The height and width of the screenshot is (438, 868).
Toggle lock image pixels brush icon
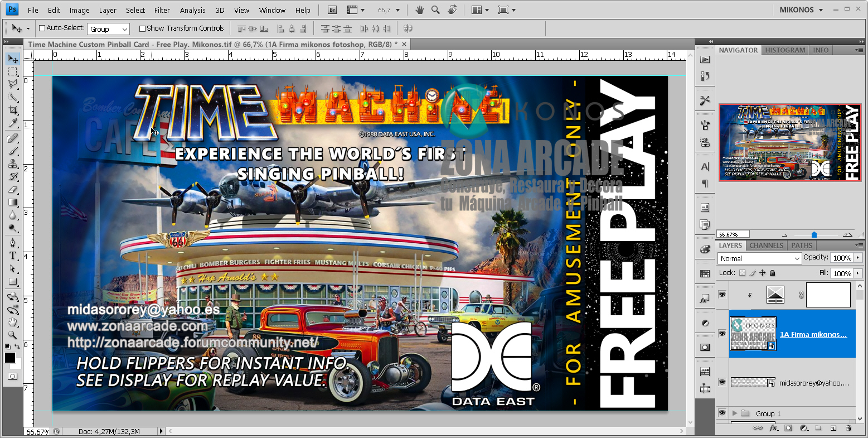pos(753,273)
